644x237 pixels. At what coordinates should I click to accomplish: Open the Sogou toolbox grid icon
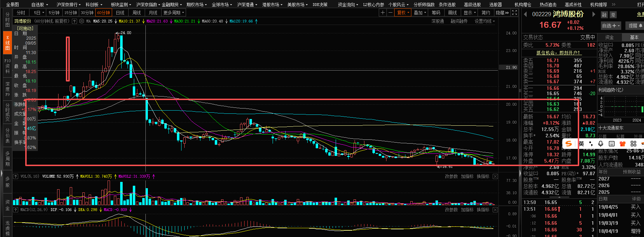(x=633, y=144)
